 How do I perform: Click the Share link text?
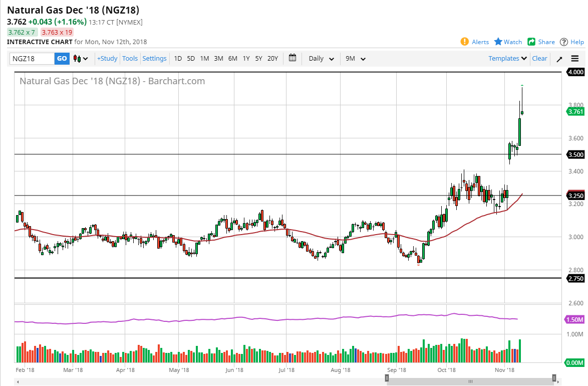coord(546,42)
